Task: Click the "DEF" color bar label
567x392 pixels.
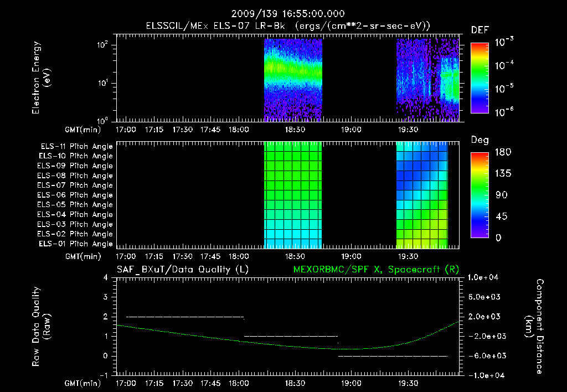Action: point(480,30)
